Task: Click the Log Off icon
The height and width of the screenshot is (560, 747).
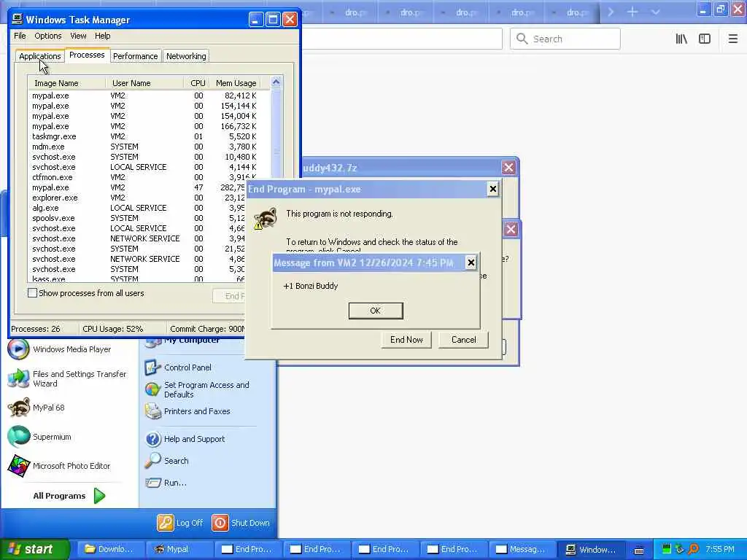Action: pos(166,522)
